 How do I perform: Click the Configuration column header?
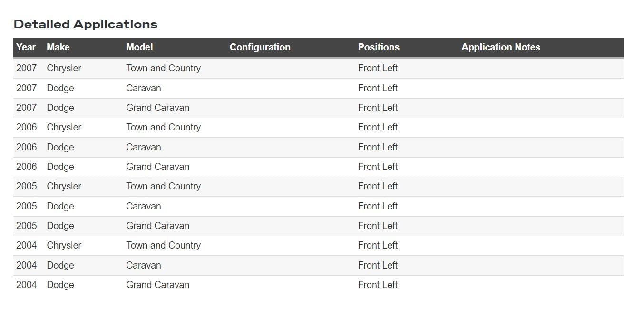point(260,47)
